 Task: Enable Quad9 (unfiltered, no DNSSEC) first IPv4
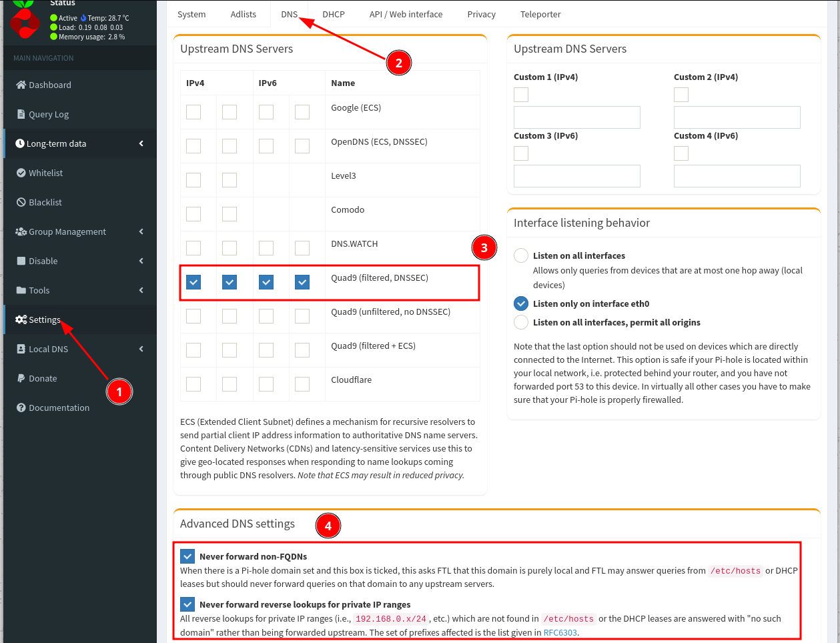[193, 315]
